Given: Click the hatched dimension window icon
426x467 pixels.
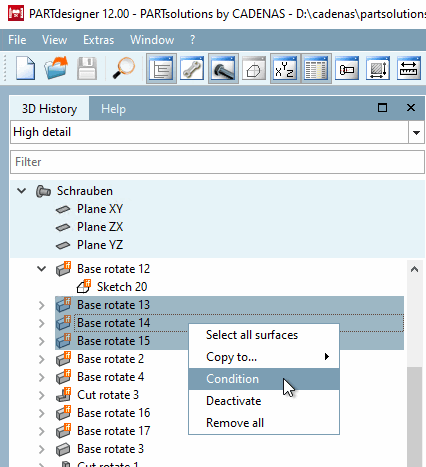Looking at the screenshot, I should tap(378, 69).
